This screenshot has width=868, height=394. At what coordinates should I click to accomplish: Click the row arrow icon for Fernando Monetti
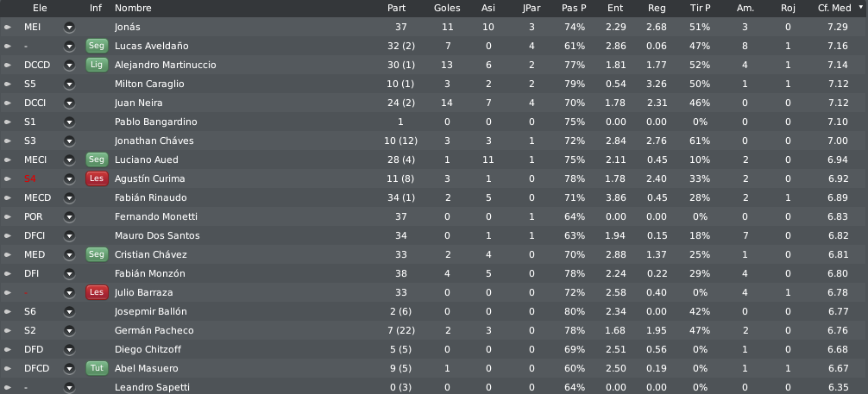(7, 216)
